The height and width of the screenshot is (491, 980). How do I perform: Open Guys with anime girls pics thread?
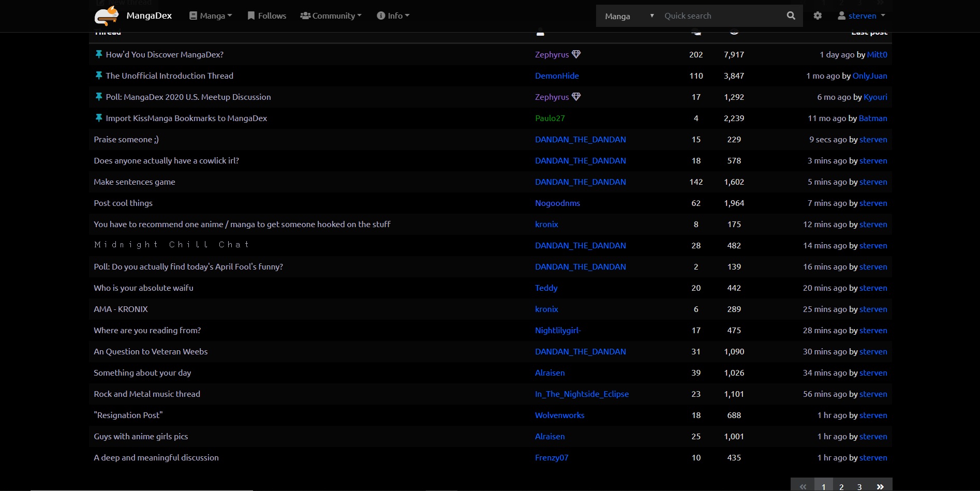[x=141, y=436]
